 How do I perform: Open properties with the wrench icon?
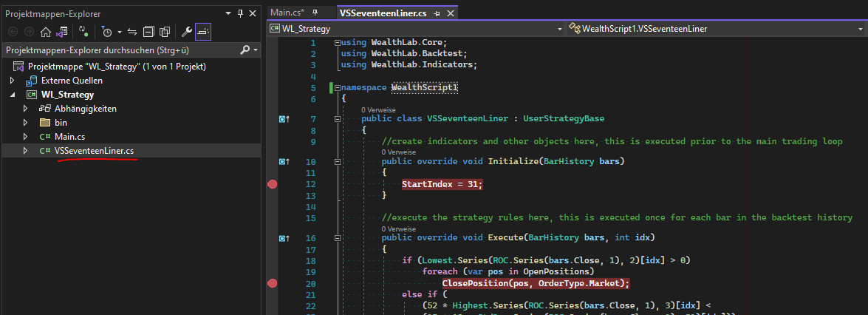pyautogui.click(x=186, y=32)
